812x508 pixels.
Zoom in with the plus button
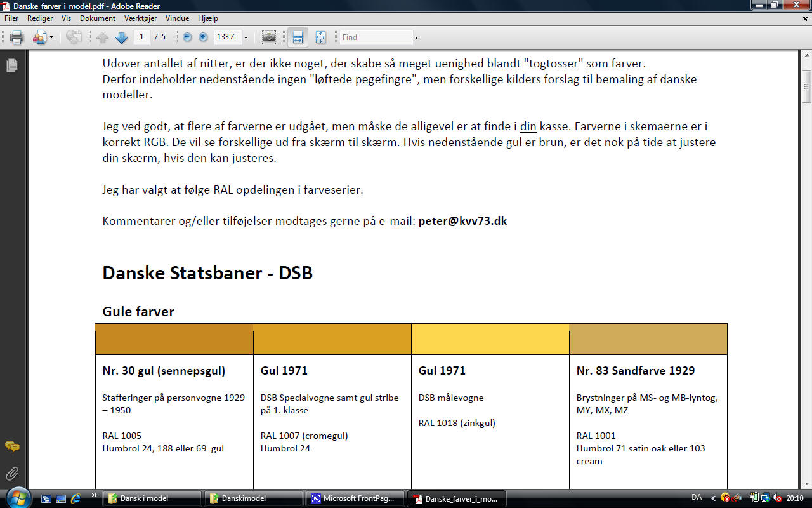[x=203, y=37]
